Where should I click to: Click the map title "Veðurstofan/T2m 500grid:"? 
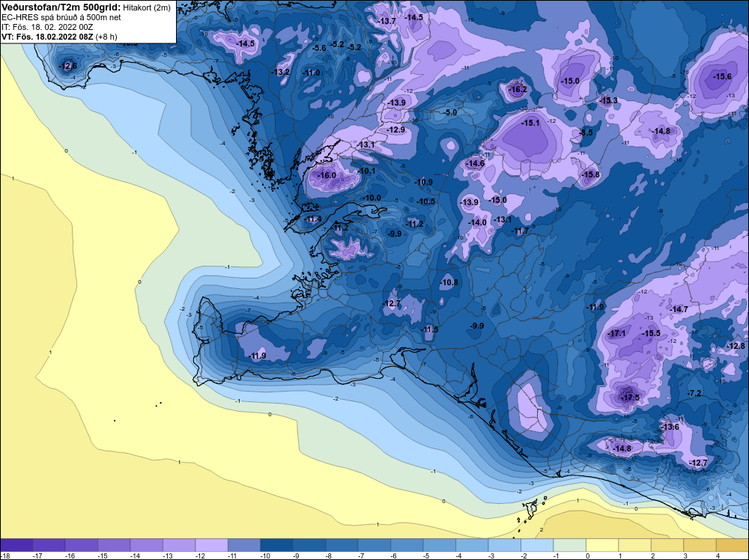tap(61, 7)
